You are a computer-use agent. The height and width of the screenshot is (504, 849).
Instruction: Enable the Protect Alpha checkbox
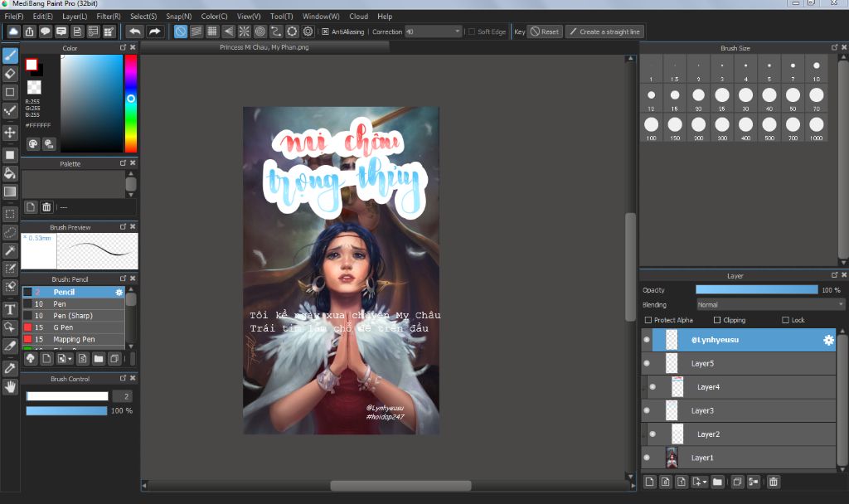(648, 320)
